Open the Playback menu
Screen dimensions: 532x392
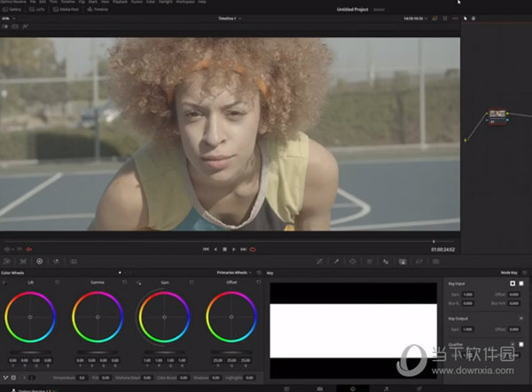[116, 3]
